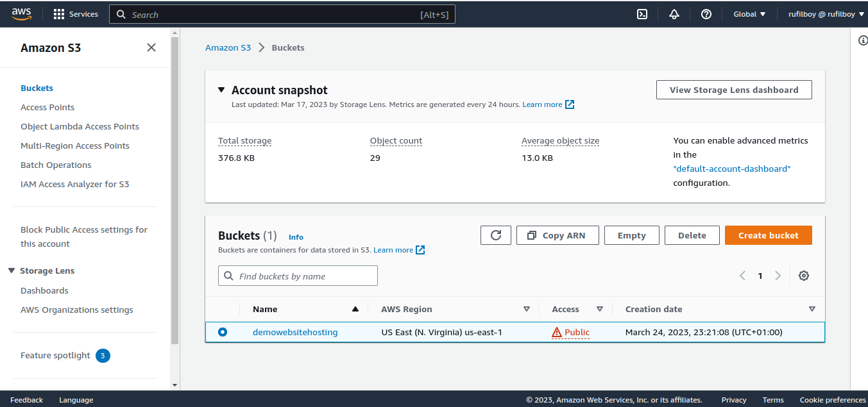
Task: Click the Create bucket button
Action: click(769, 235)
